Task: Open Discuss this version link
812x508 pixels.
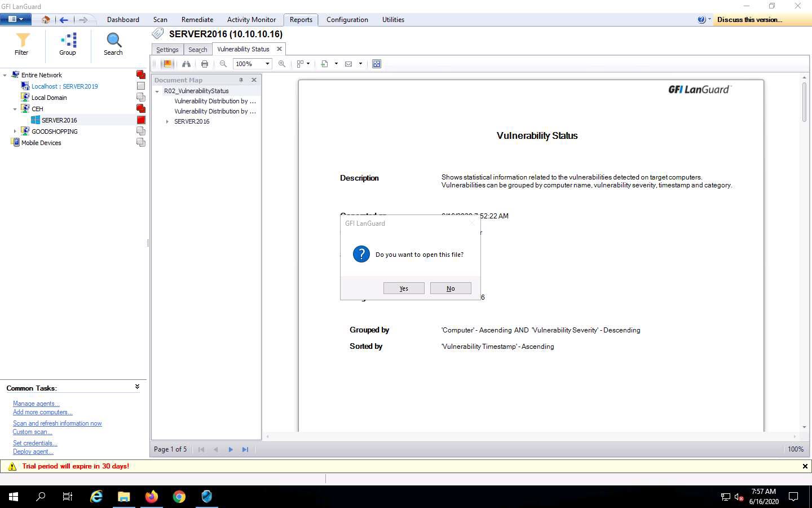Action: (749, 20)
